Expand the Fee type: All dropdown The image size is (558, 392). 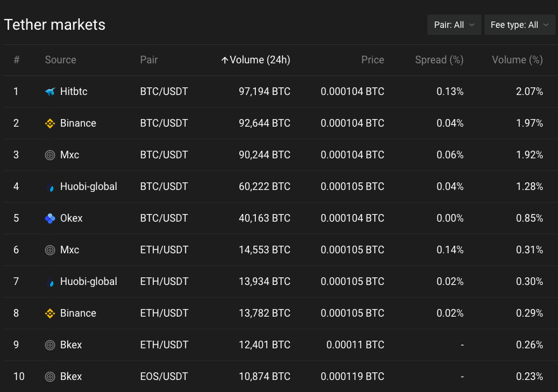[519, 25]
